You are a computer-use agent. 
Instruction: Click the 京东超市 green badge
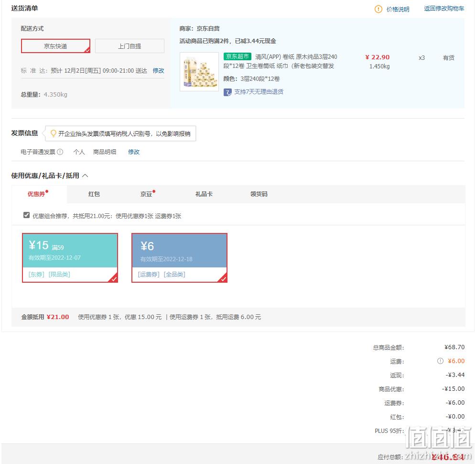point(238,56)
